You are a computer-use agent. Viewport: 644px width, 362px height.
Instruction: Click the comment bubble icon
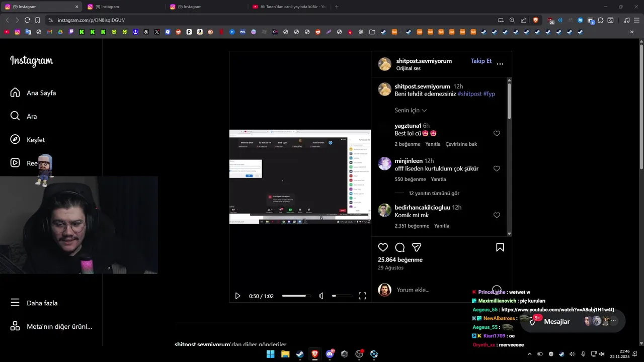tap(400, 247)
